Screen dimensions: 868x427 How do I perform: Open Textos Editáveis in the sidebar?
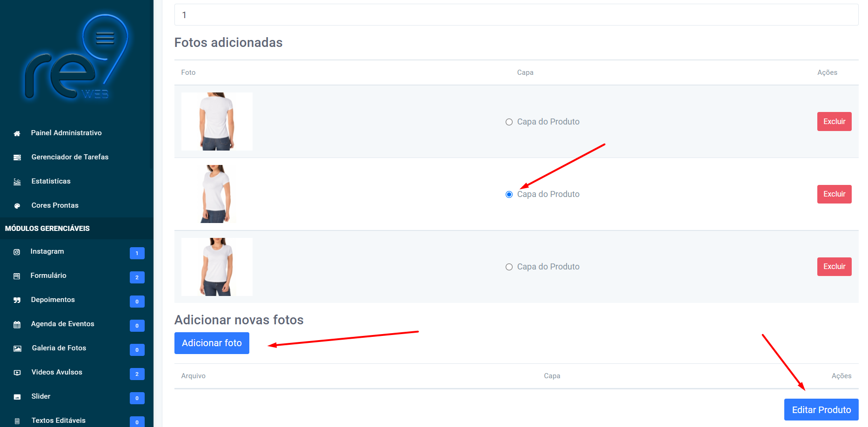59,420
